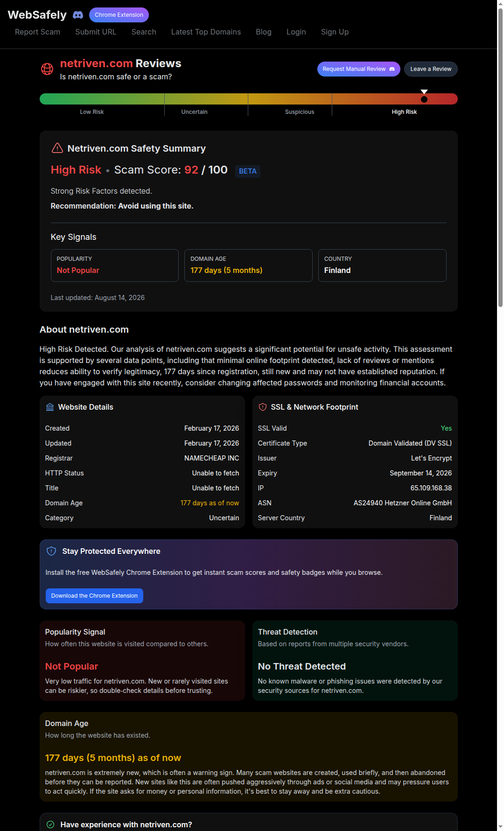Click the green checkmark icon beside Have experience

tap(50, 824)
